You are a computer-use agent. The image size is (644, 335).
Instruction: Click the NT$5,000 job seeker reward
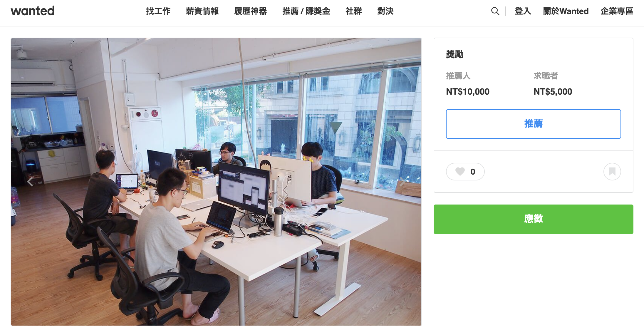coord(553,92)
